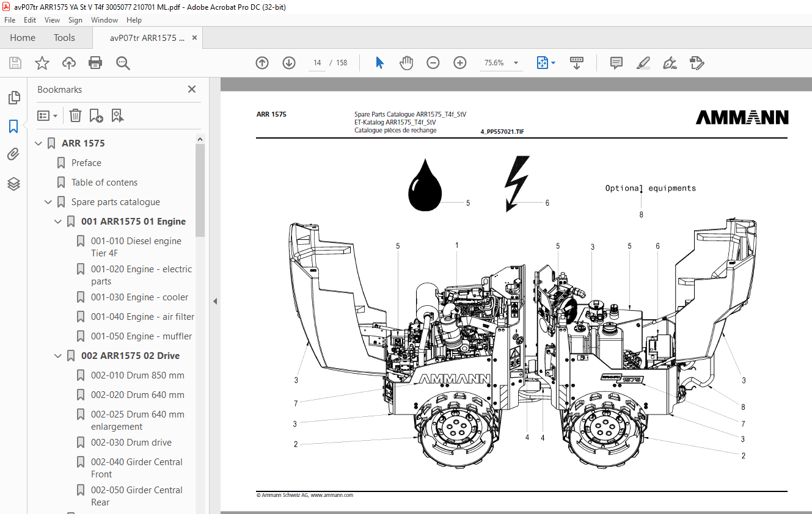Open 001-020 Engine - electric parts bookmark

coord(141,275)
